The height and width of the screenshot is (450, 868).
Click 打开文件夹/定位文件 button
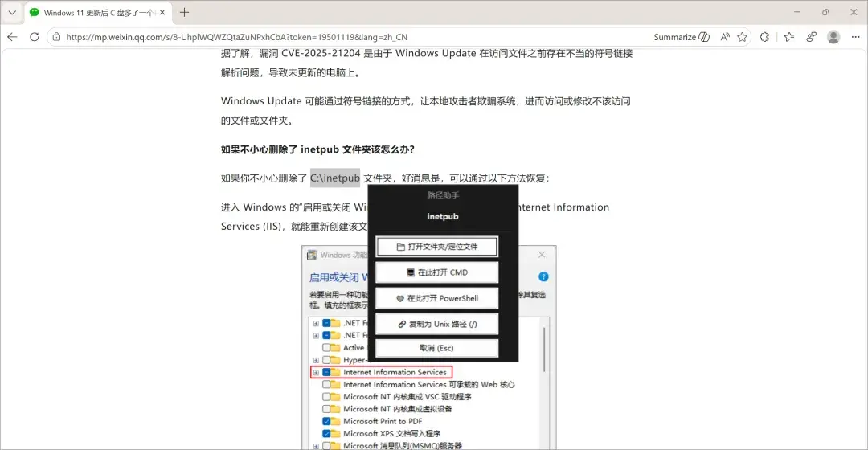pos(436,247)
